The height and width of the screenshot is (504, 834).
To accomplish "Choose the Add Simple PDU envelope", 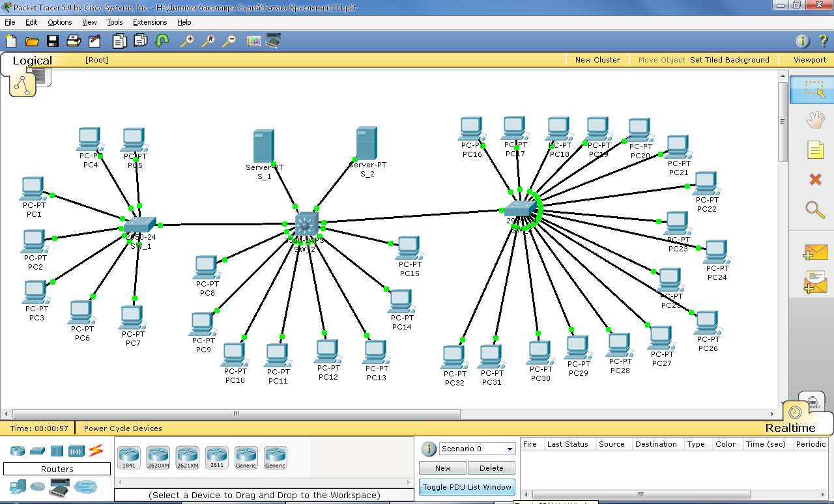I will click(x=815, y=253).
